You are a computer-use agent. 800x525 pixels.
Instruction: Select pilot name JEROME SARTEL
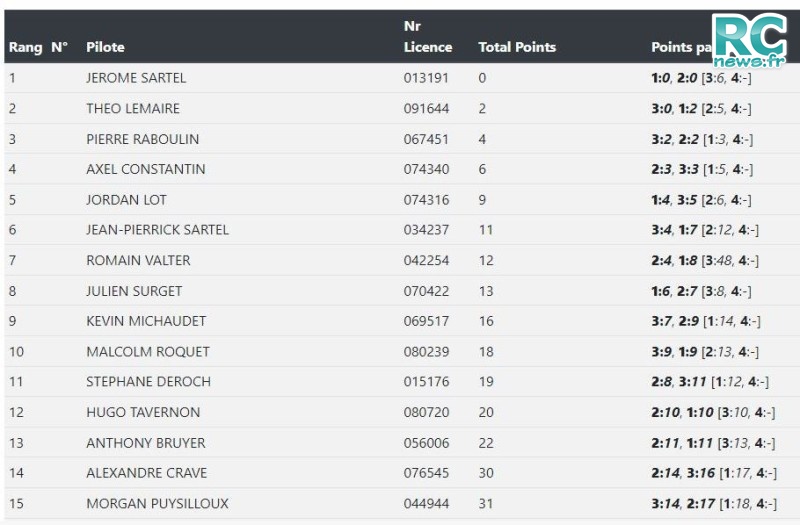pos(136,78)
